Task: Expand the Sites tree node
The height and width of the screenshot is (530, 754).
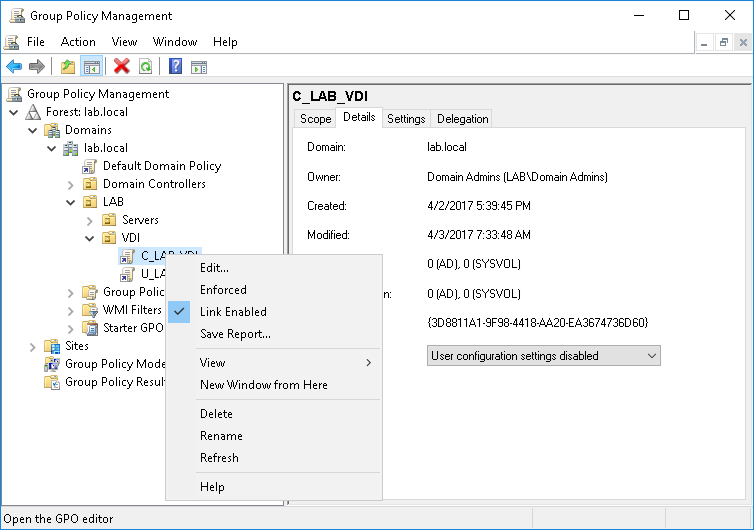Action: [x=32, y=346]
